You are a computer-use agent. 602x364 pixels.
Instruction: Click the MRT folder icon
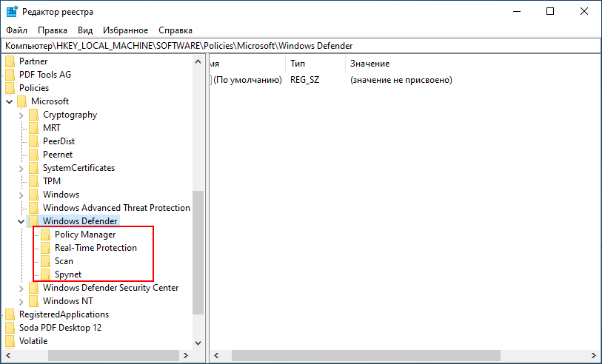coord(34,128)
